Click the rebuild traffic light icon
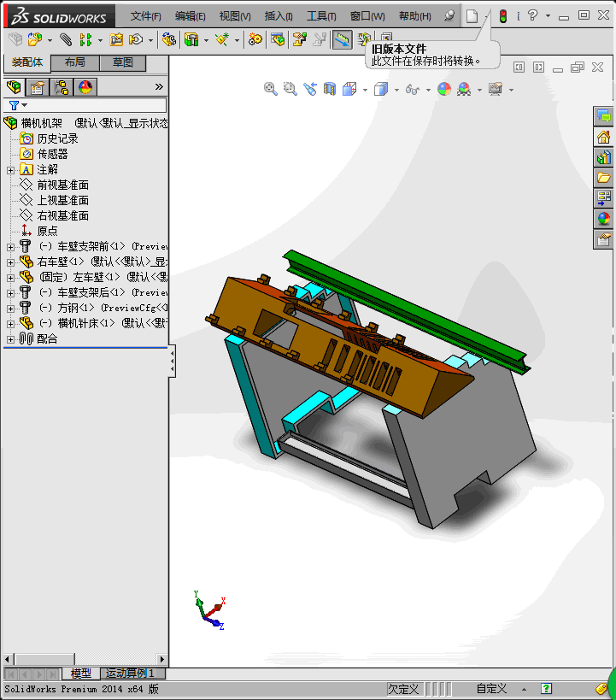This screenshot has width=616, height=700. (503, 16)
